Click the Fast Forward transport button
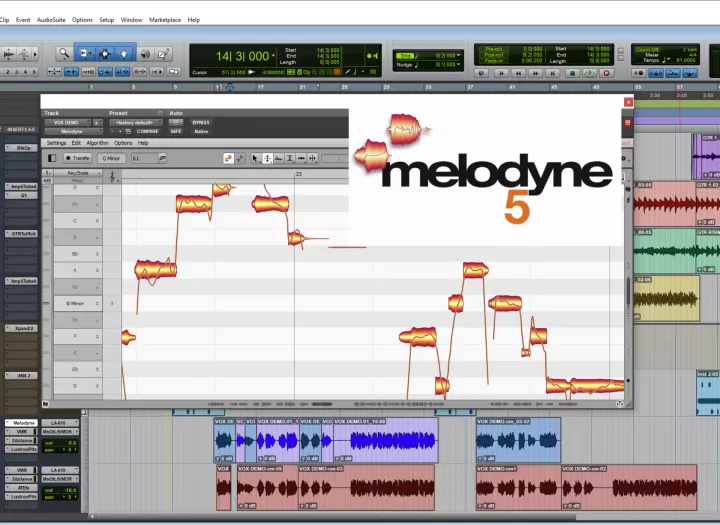This screenshot has width=720, height=525. [x=535, y=73]
